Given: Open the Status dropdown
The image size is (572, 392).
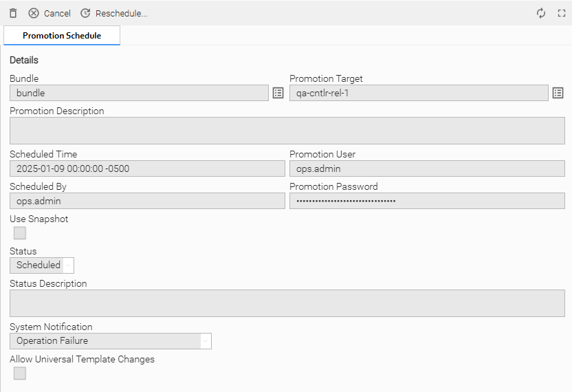Looking at the screenshot, I should point(42,265).
